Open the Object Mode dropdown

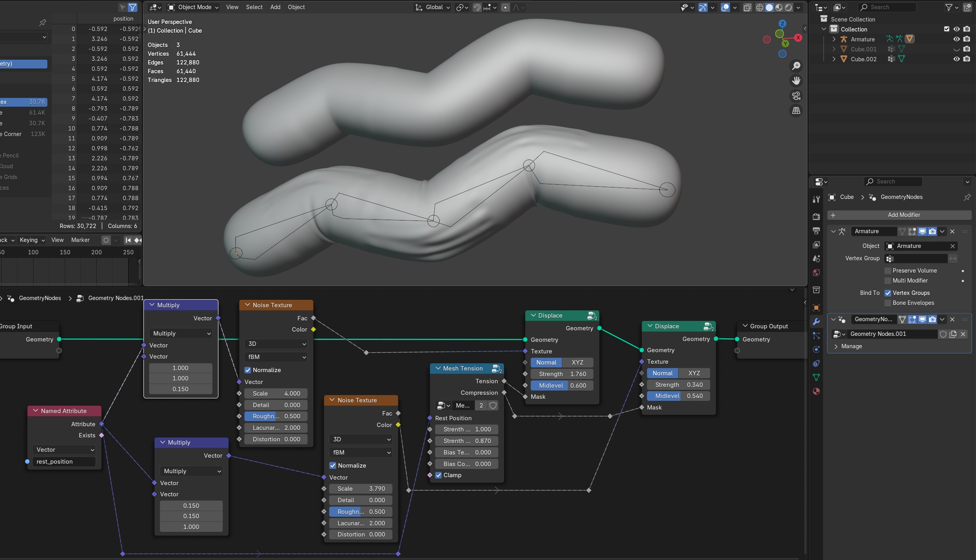(x=194, y=7)
